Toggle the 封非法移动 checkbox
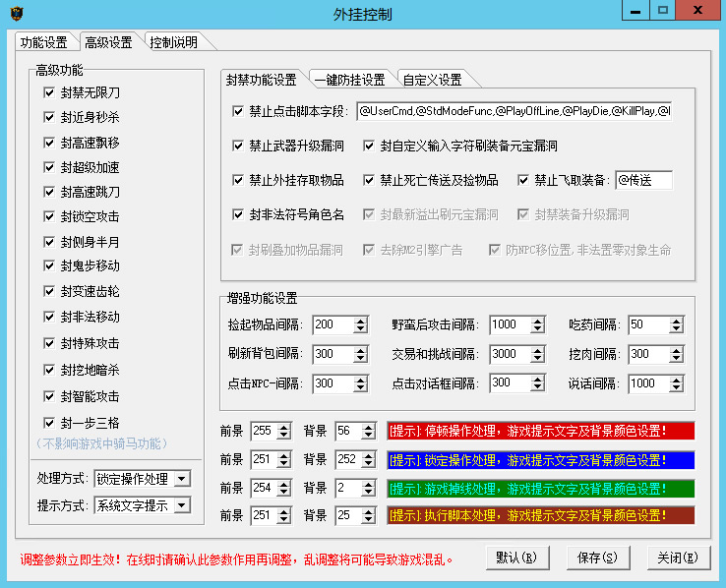 tap(48, 317)
